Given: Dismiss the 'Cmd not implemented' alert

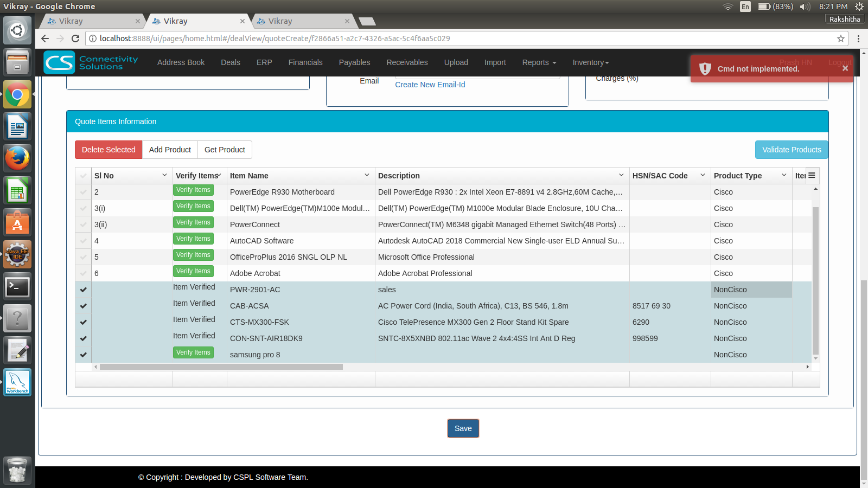Looking at the screenshot, I should click(845, 68).
